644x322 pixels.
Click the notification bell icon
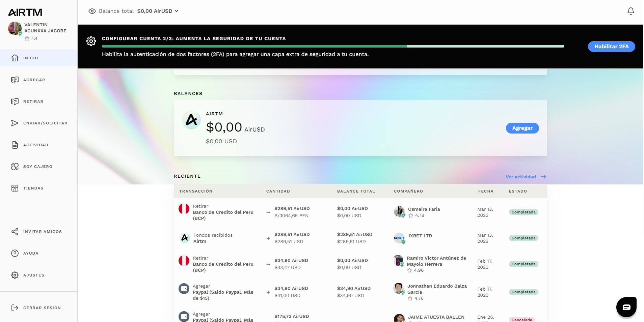(630, 11)
